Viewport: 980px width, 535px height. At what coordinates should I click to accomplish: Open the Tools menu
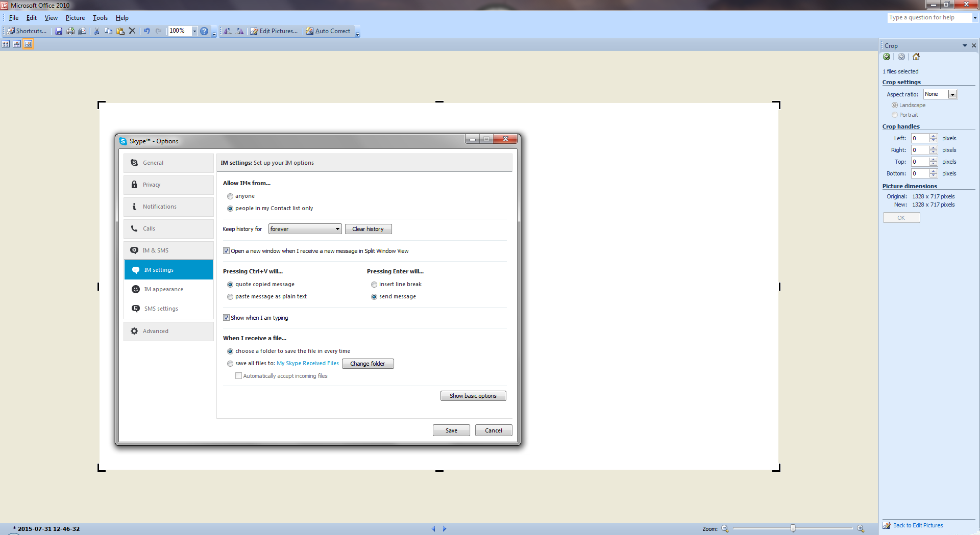[x=100, y=18]
